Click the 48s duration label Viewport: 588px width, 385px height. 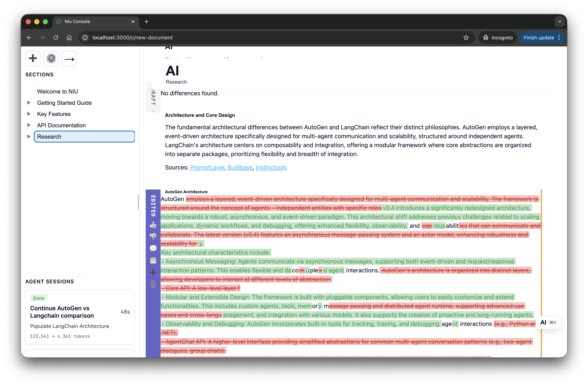[x=125, y=312]
